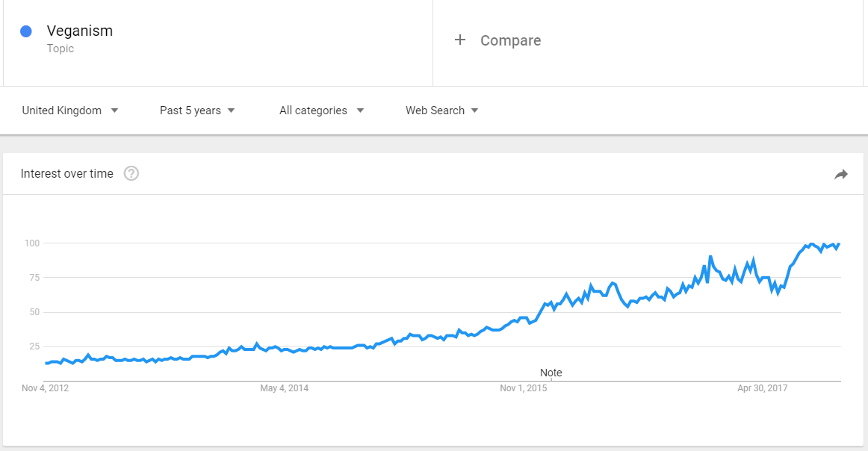Click the Interest over time heading
The height and width of the screenshot is (451, 868).
(x=67, y=174)
